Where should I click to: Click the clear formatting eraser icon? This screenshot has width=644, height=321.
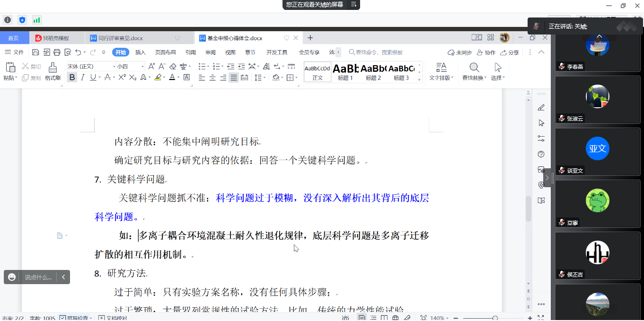173,66
